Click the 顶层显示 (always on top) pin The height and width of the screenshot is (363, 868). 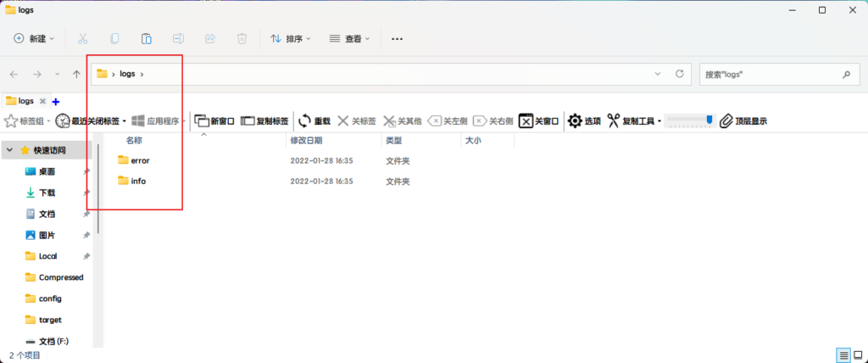pyautogui.click(x=726, y=121)
